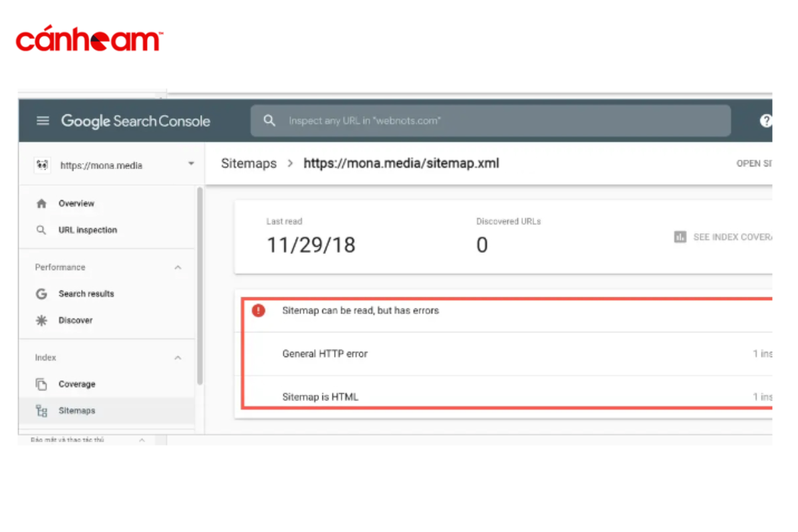Click the Coverage pages icon
The width and height of the screenshot is (798, 532).
pos(41,384)
